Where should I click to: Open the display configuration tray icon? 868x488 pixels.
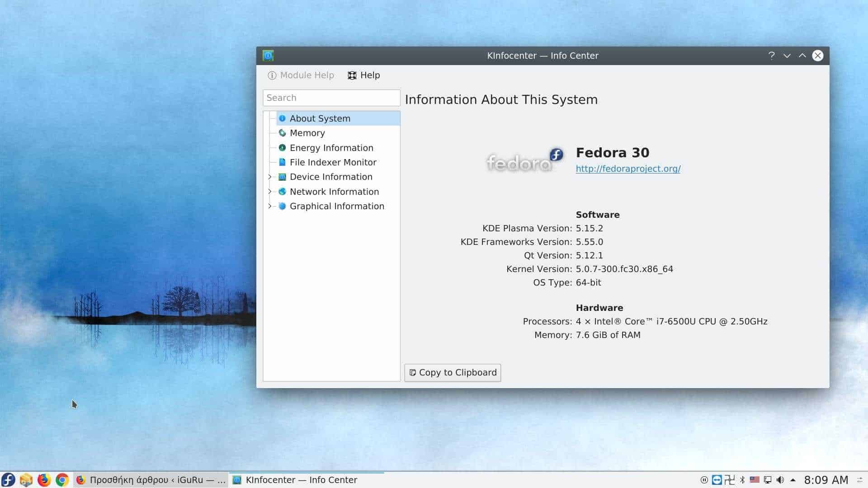[x=768, y=480]
